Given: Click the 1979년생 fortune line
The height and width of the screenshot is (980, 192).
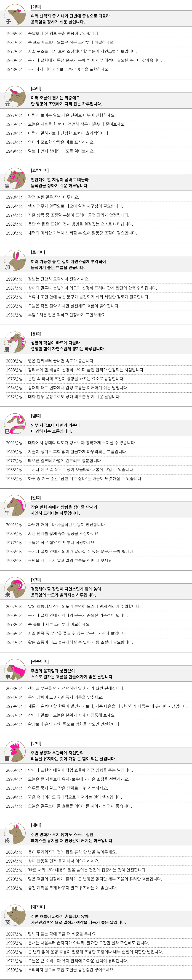Looking at the screenshot, I should [97, 706].
